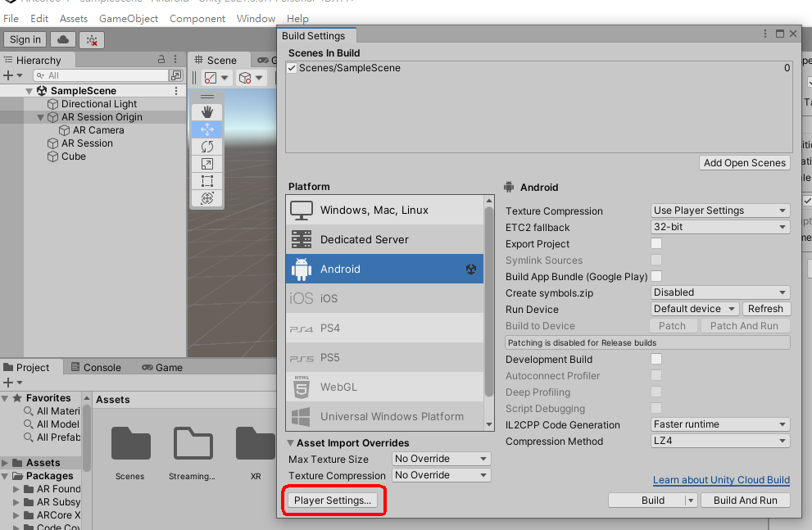Screen dimensions: 812x530
Task: Select the combined Transform tool
Action: pyautogui.click(x=207, y=198)
